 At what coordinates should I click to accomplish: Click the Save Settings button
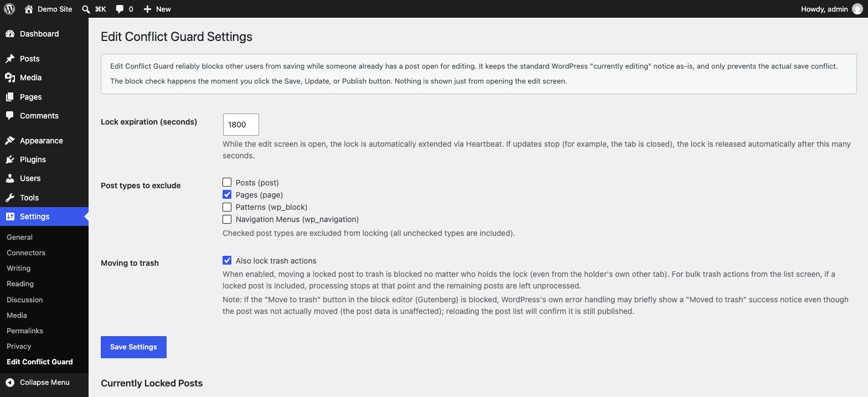(x=133, y=347)
